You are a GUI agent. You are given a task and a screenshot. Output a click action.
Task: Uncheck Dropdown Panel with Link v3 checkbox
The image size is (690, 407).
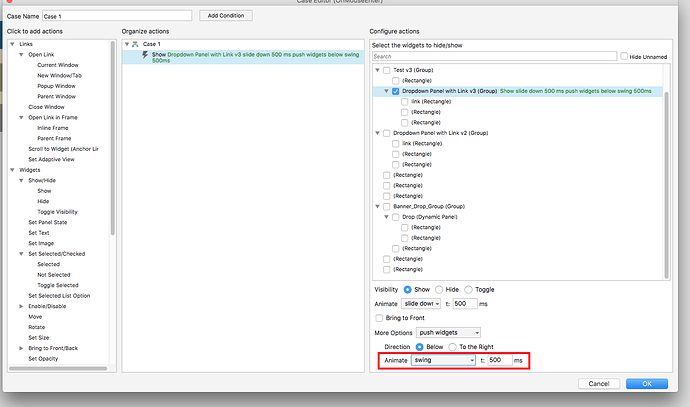click(x=396, y=91)
